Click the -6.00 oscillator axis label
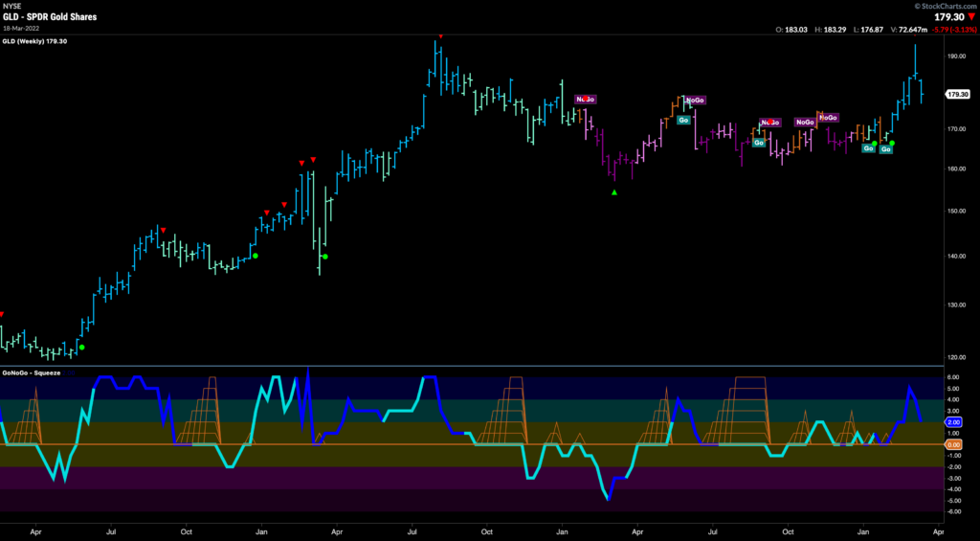The image size is (980, 541). (953, 511)
